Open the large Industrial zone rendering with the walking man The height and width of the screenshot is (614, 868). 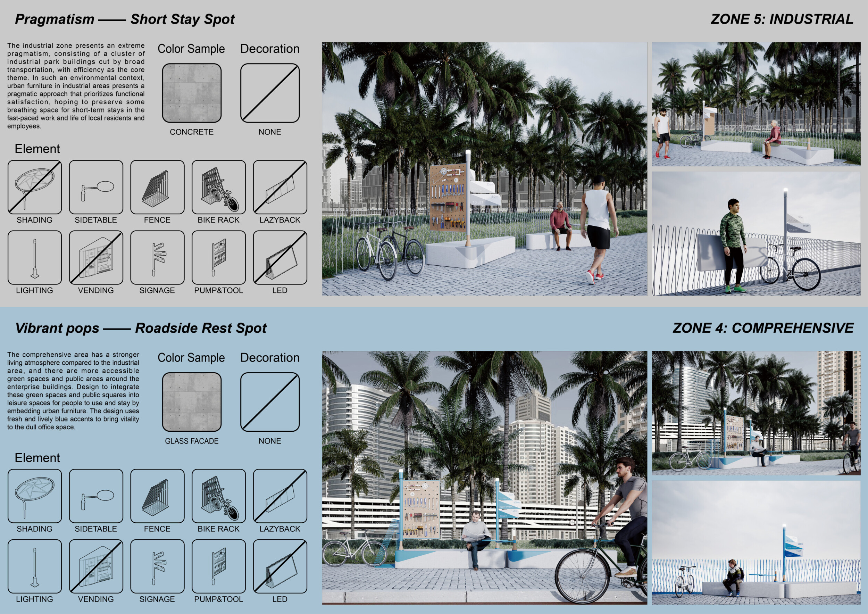pyautogui.click(x=484, y=169)
